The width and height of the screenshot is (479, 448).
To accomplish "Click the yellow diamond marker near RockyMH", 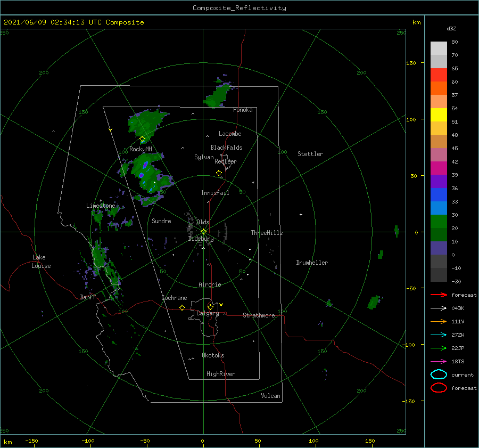I will tap(142, 139).
